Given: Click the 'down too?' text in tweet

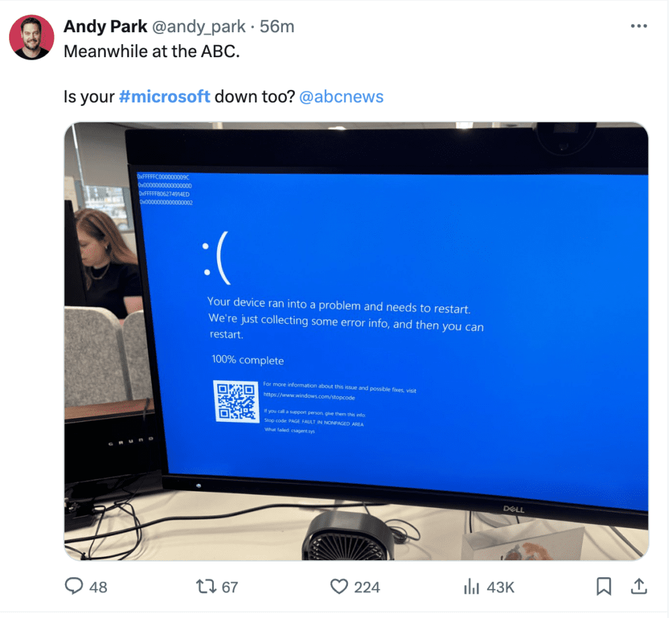Looking at the screenshot, I should click(x=255, y=97).
